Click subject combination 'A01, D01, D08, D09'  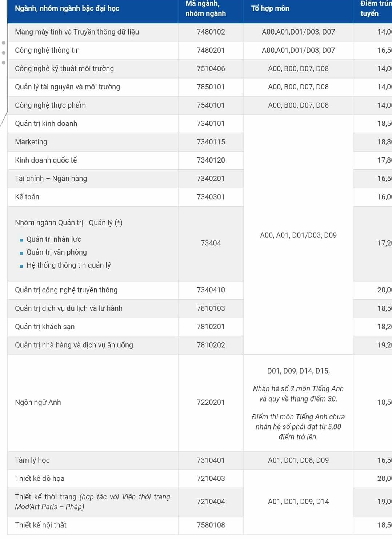298,460
